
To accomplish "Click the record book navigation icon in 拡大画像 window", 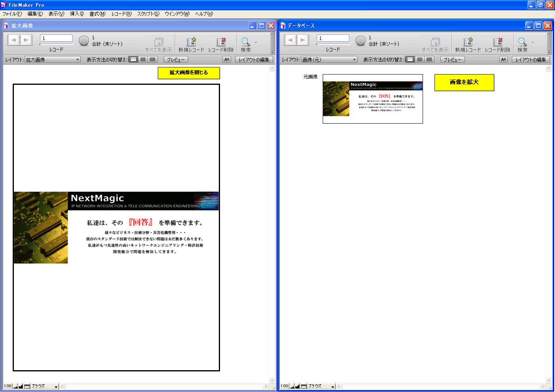I will point(19,40).
